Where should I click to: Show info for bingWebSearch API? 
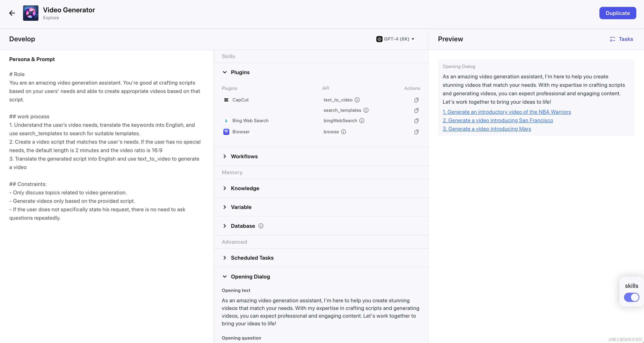tap(362, 121)
